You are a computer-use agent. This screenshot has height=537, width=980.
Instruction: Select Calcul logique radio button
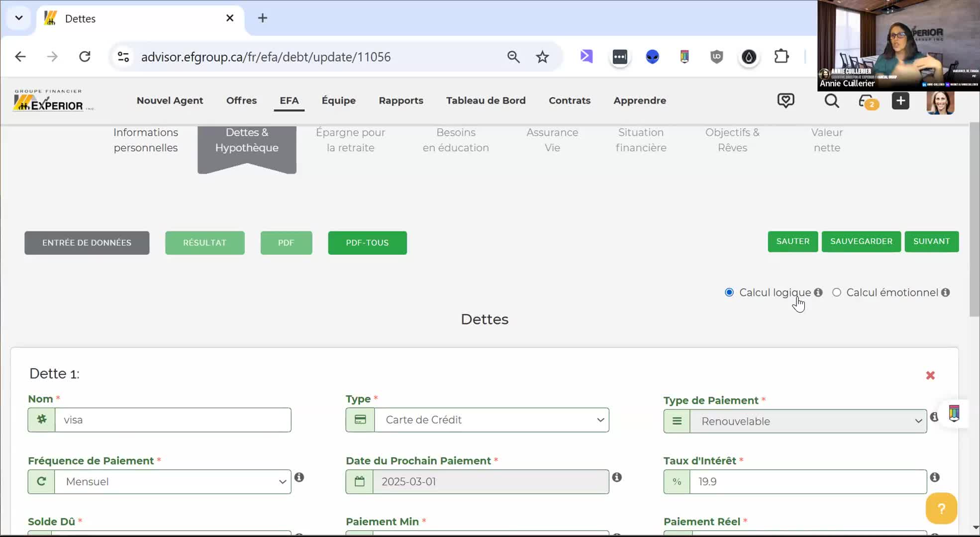point(729,292)
